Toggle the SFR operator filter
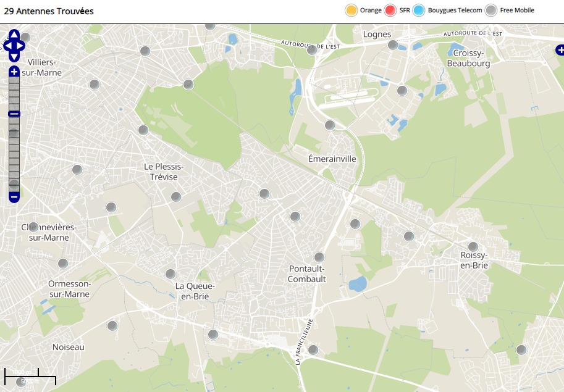 click(x=390, y=10)
